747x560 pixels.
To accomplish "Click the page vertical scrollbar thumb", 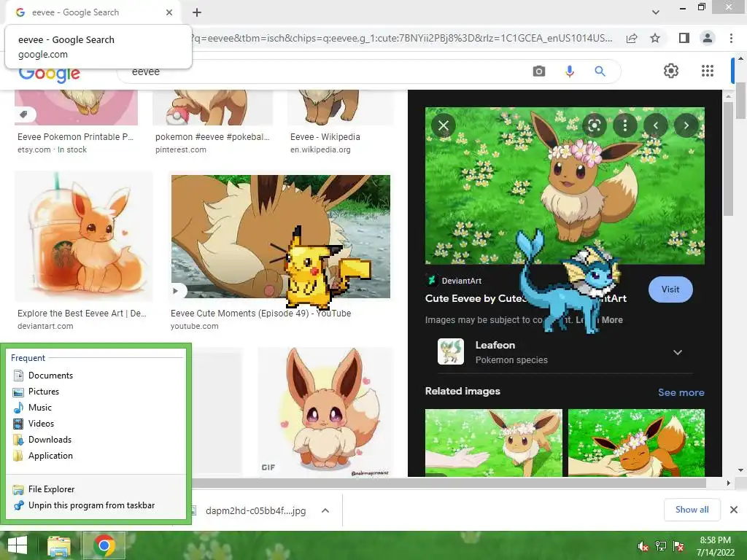I will pos(741,101).
